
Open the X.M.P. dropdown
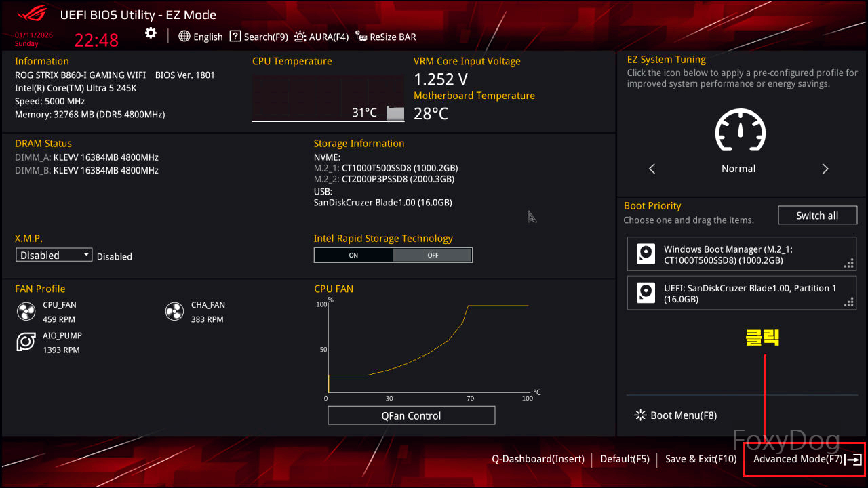54,255
